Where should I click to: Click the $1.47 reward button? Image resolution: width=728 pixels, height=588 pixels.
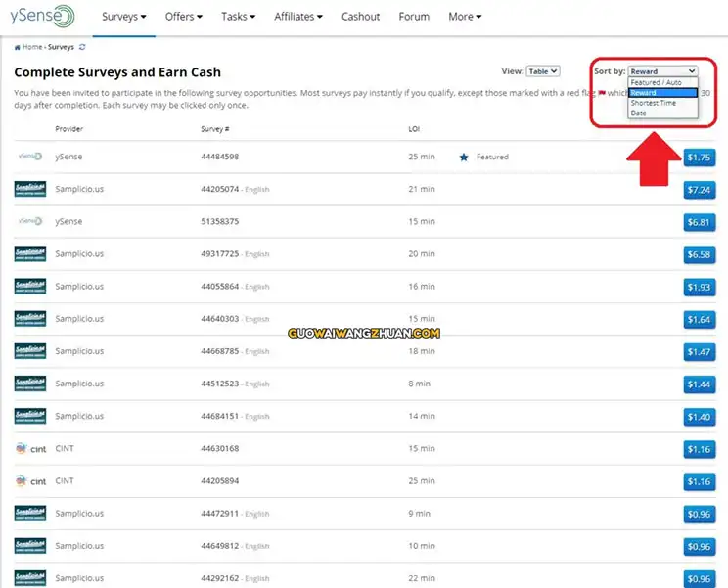pos(700,352)
